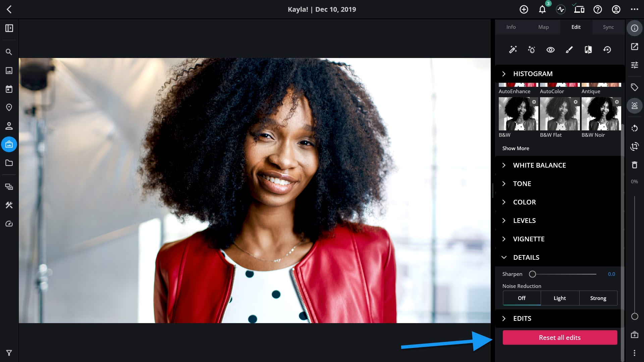Click the tag icon in right strip
The width and height of the screenshot is (644, 362).
tap(634, 87)
